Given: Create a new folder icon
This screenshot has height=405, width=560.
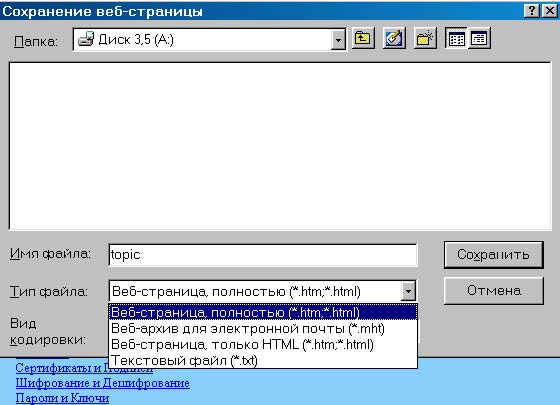Looking at the screenshot, I should click(x=425, y=38).
